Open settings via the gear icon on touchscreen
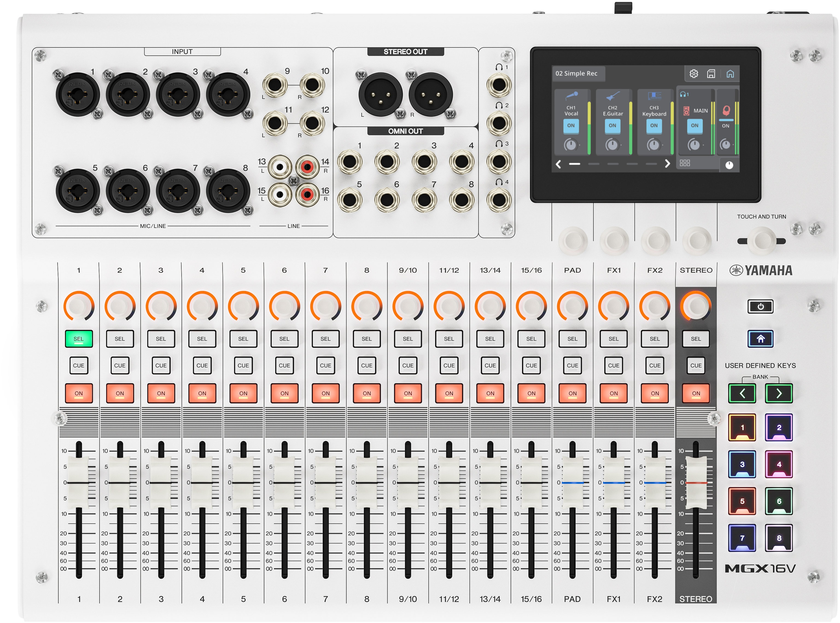The width and height of the screenshot is (840, 623). pyautogui.click(x=694, y=74)
